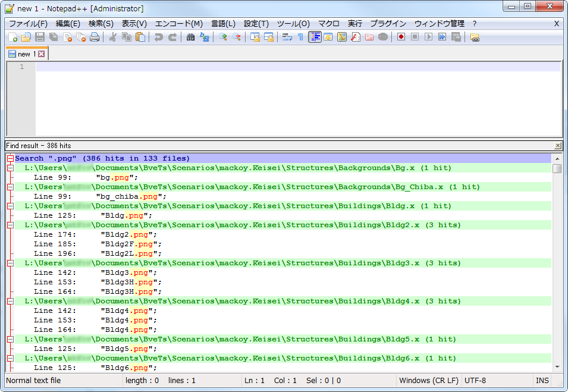Open Find with the binoculars icon

190,37
